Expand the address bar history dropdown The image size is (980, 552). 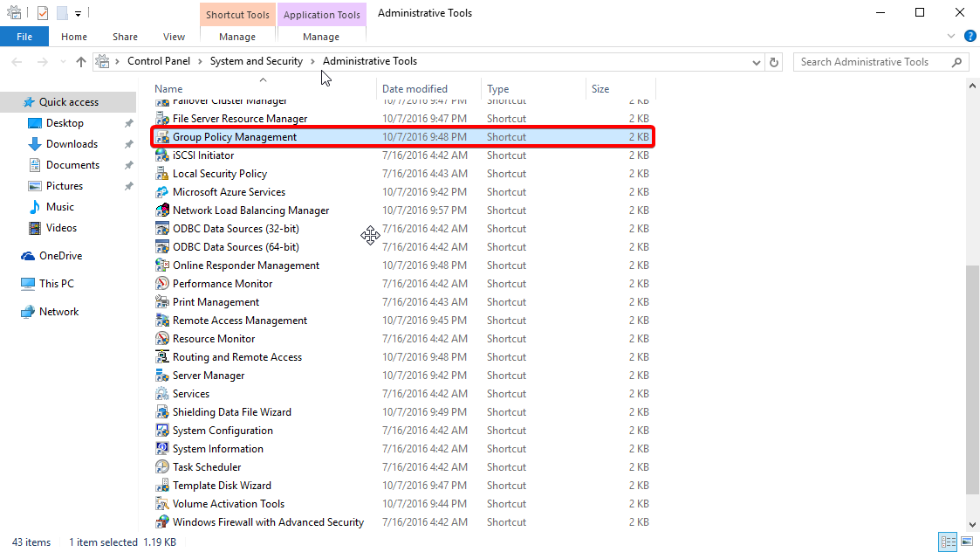click(x=757, y=62)
